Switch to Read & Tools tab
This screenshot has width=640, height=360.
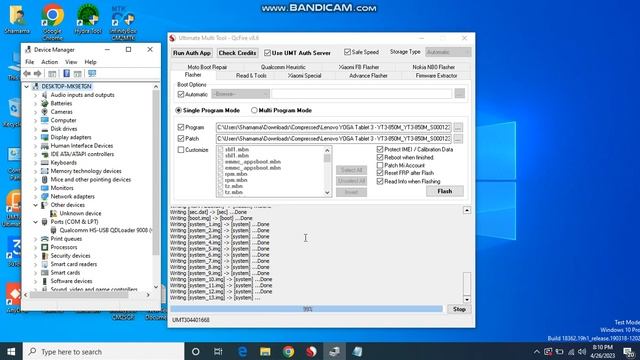[251, 76]
